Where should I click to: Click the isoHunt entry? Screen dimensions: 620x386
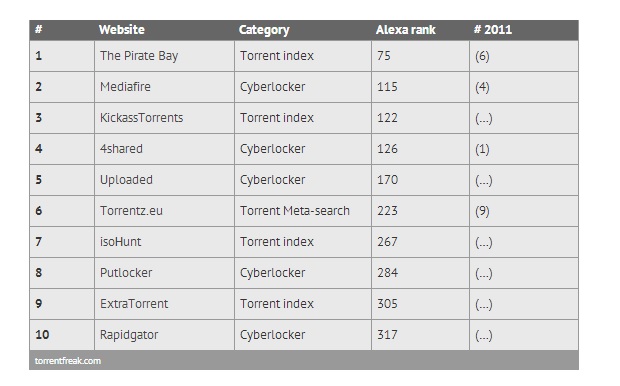click(x=121, y=242)
